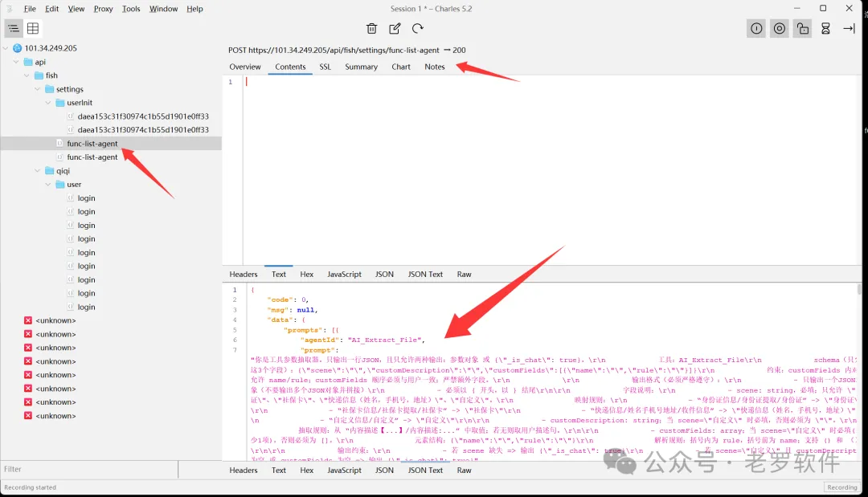This screenshot has width=868, height=497.
Task: Collapse the api folder chevron
Action: [16, 62]
